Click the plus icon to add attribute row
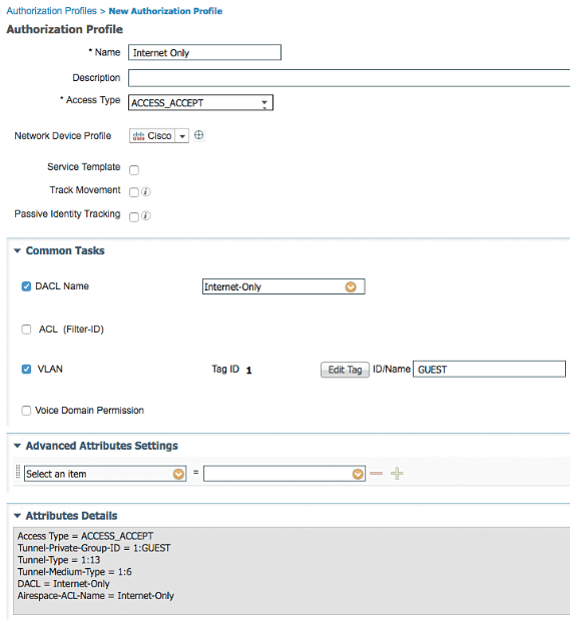This screenshot has height=620, width=570. [397, 473]
